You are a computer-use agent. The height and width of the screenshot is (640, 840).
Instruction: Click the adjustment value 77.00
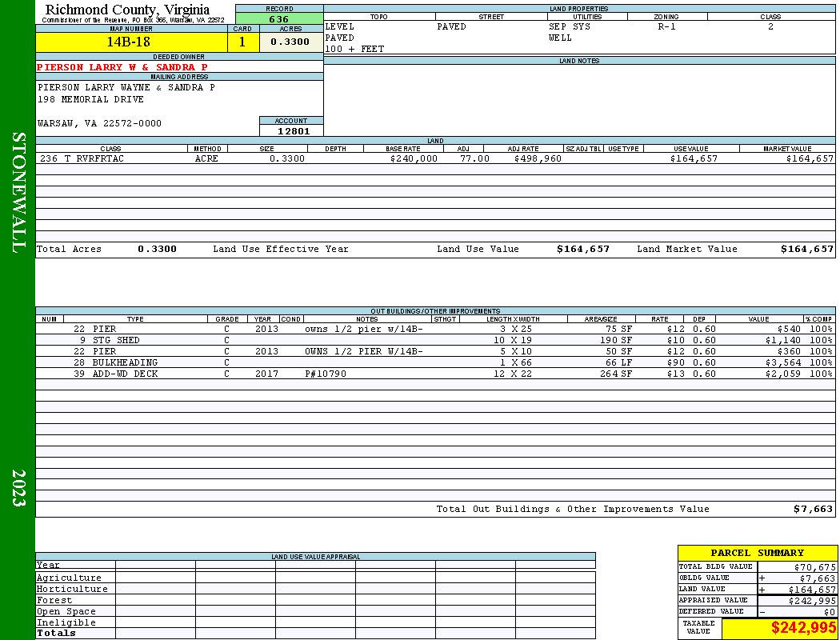pos(474,158)
